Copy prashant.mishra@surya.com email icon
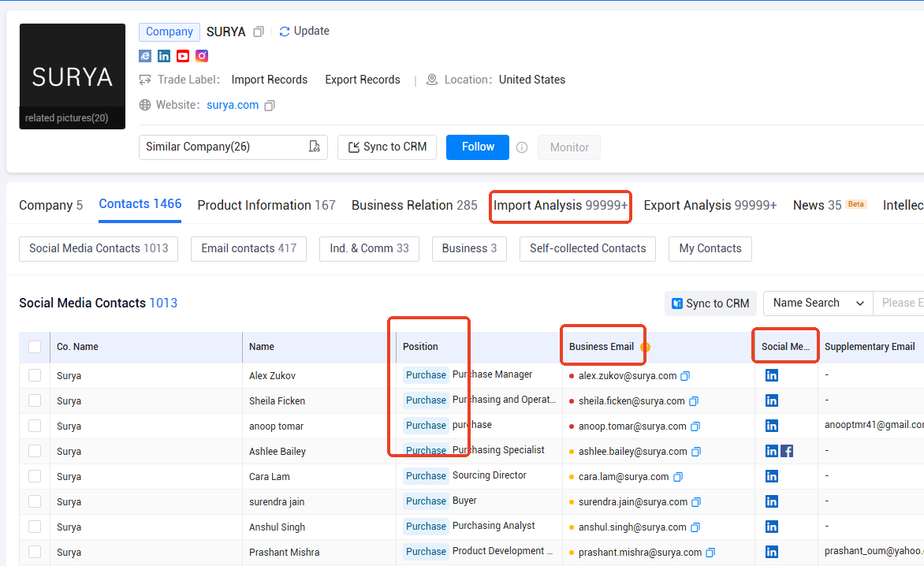 [x=710, y=553]
